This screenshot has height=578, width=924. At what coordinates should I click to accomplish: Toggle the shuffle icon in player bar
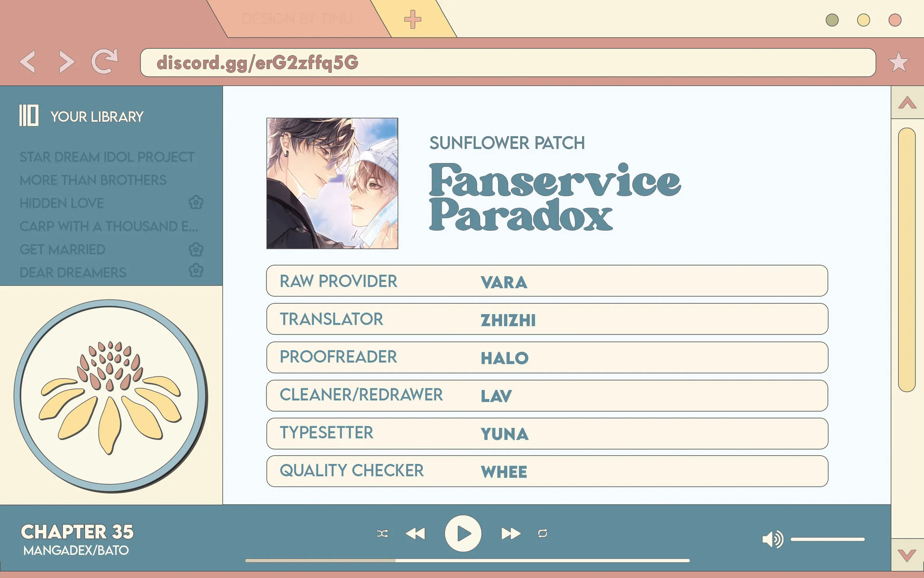(382, 533)
